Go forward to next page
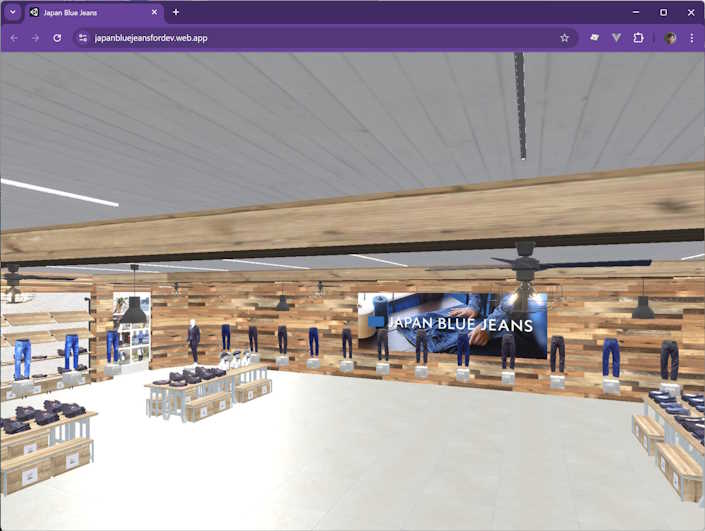Screen dimensions: 705x531 pos(36,38)
